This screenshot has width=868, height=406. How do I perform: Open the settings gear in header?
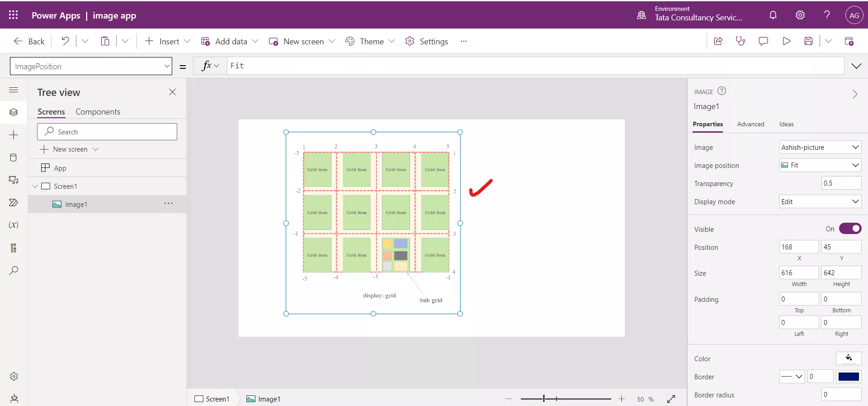coord(800,15)
